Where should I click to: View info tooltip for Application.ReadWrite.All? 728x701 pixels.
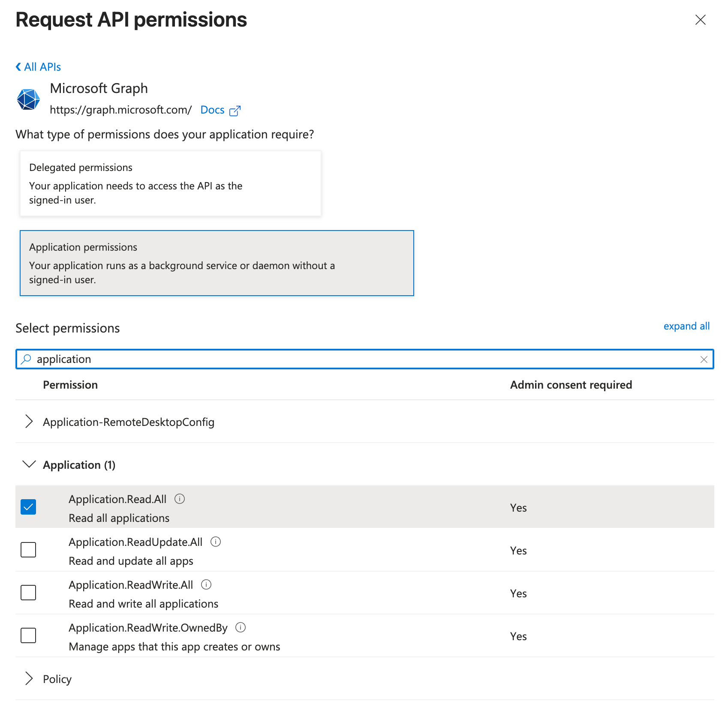(206, 584)
